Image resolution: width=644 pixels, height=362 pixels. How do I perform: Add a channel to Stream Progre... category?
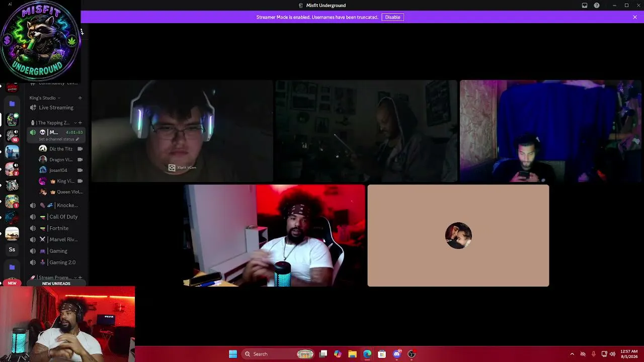click(x=80, y=278)
